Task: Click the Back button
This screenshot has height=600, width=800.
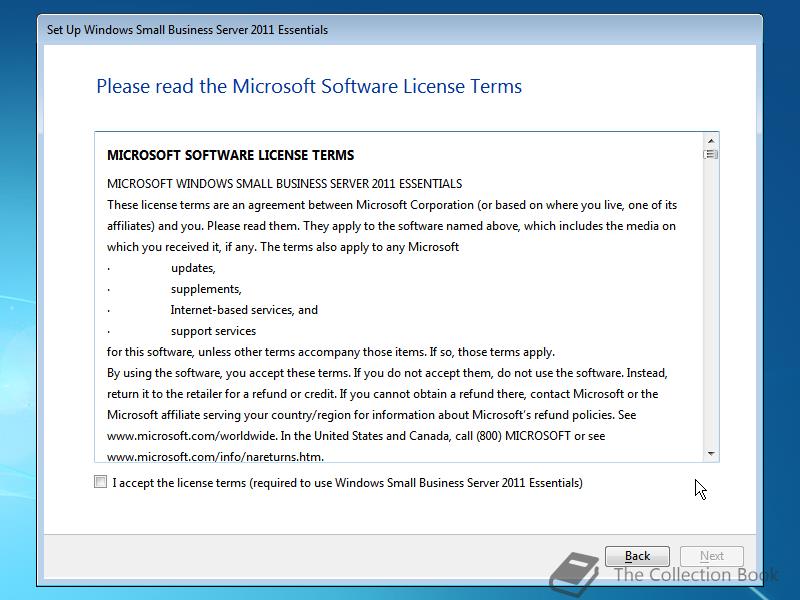Action: pyautogui.click(x=637, y=556)
